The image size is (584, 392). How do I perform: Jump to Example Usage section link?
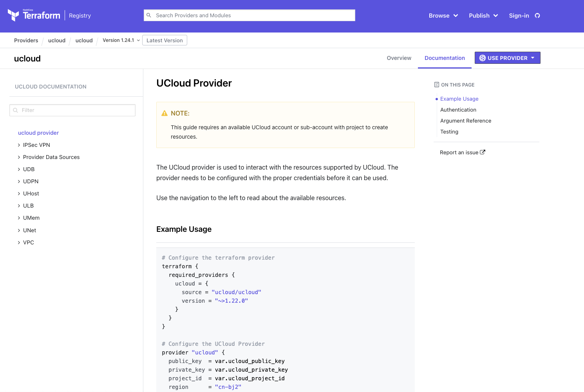[x=459, y=99]
